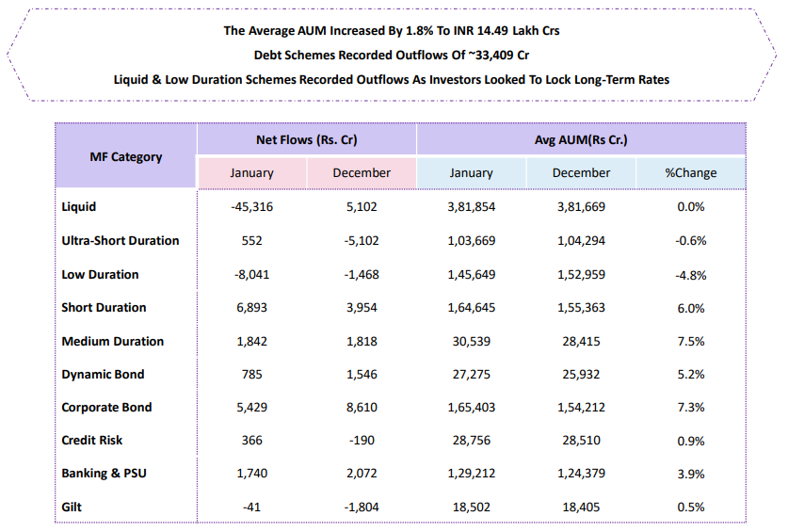This screenshot has height=532, width=788.
Task: Select the 'Short Duration' row label
Action: (x=104, y=307)
